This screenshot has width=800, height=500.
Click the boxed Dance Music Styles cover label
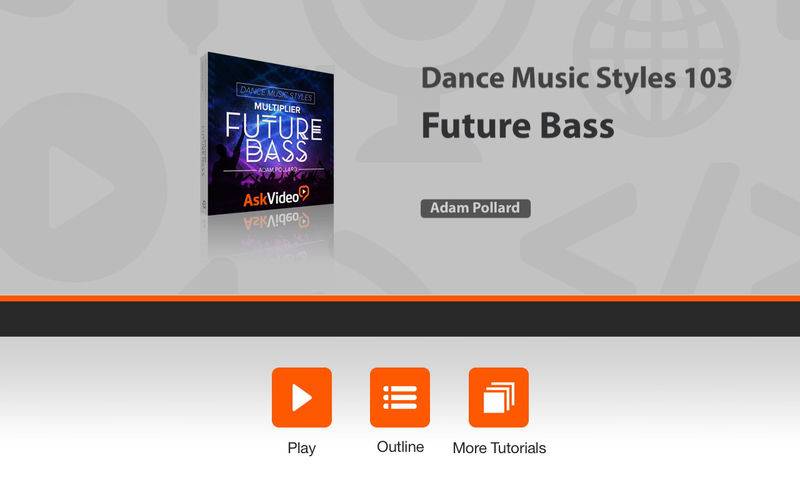tap(276, 93)
